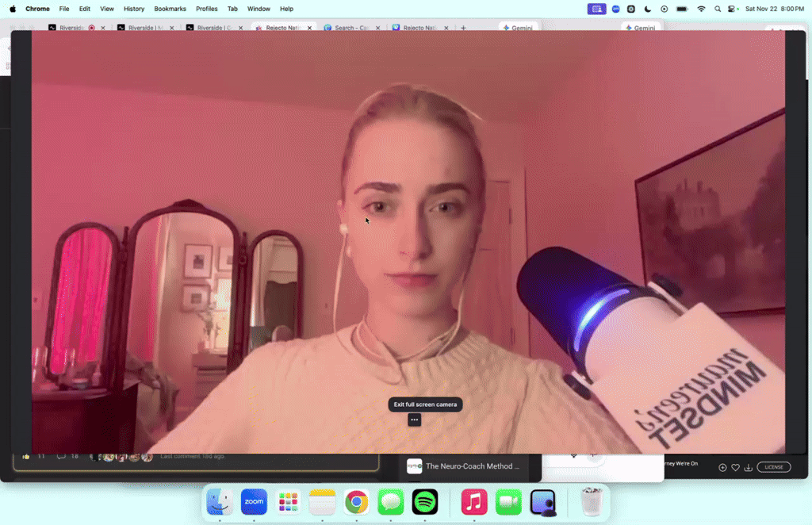
Task: Open the Apple menu
Action: [13, 9]
